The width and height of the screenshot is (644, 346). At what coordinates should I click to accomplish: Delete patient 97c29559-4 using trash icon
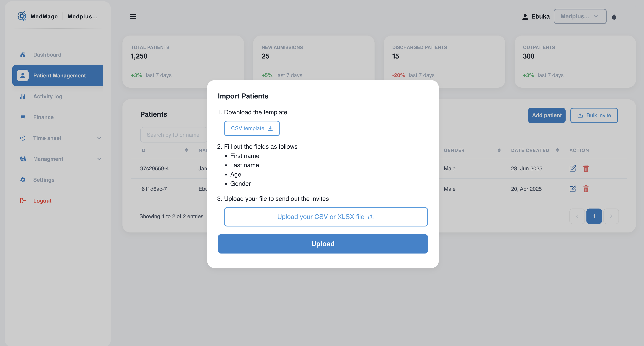click(x=586, y=168)
